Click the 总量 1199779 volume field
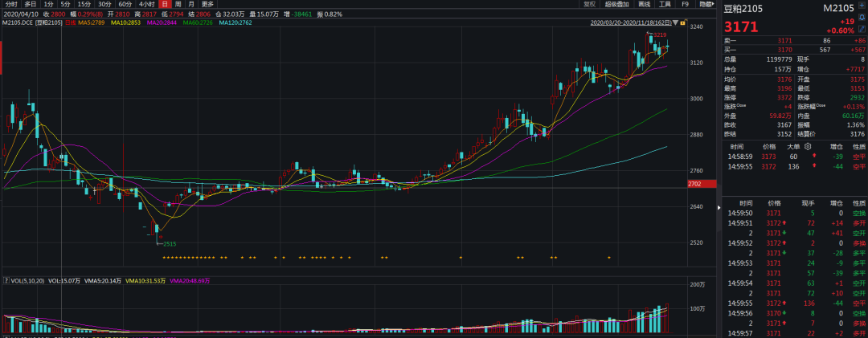 [759, 59]
